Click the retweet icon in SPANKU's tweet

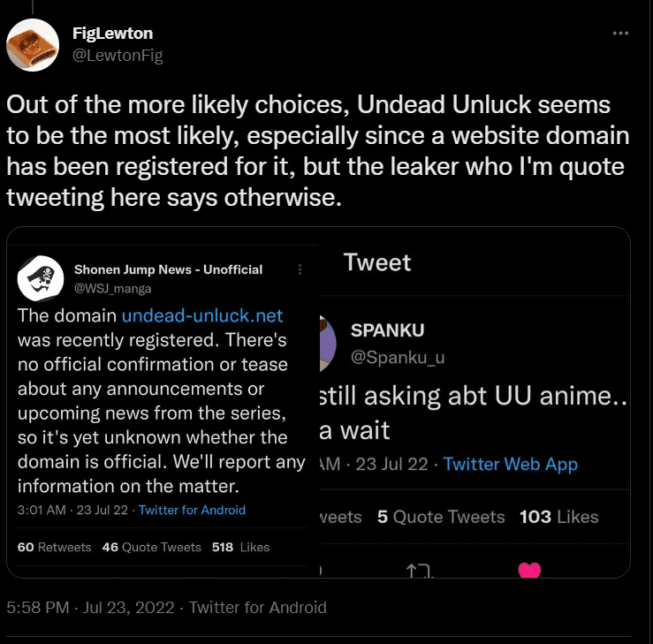click(x=419, y=572)
